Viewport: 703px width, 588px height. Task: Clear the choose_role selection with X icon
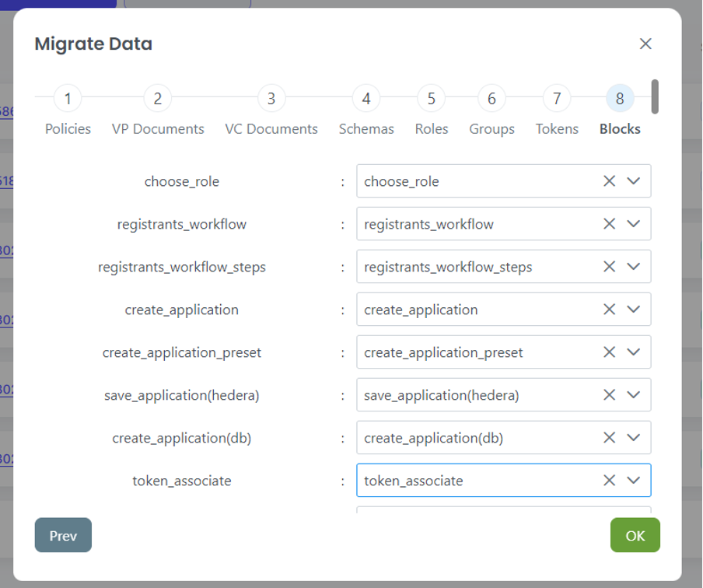click(609, 181)
